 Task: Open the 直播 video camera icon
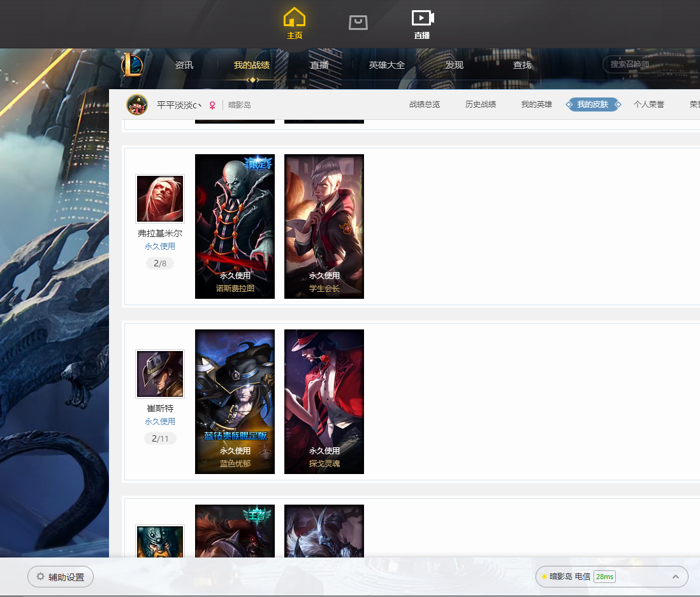(x=422, y=24)
